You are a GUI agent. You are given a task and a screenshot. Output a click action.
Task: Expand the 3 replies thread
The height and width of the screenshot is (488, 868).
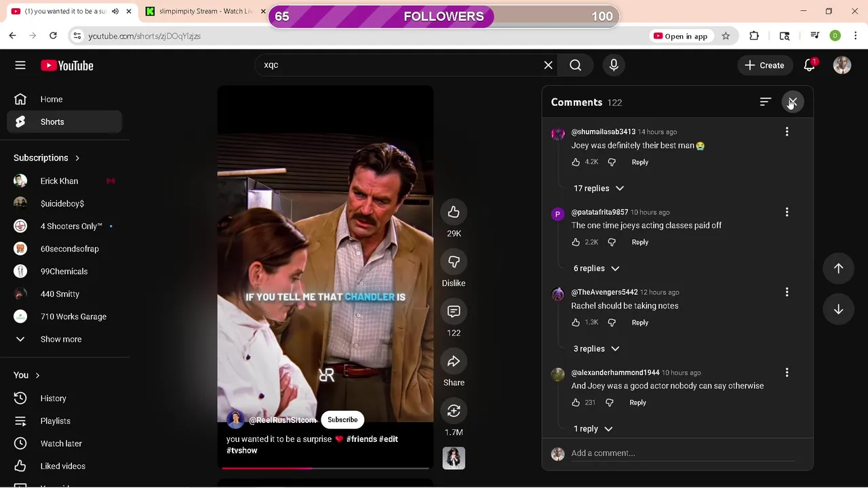(597, 348)
